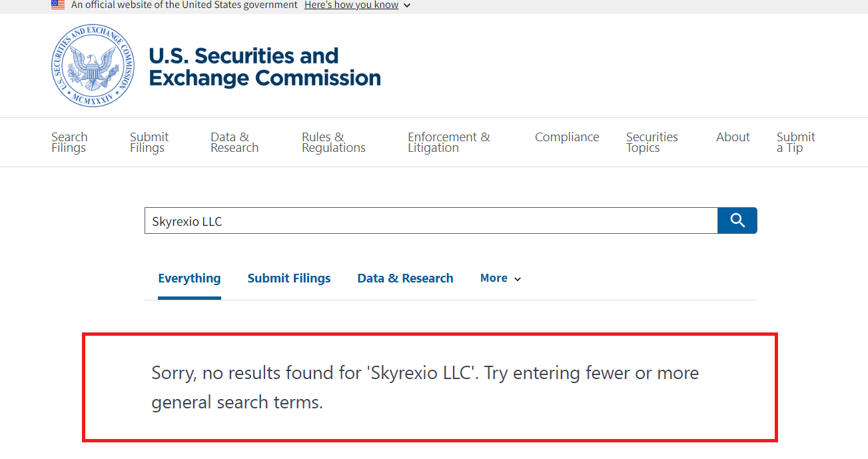Click the search field containing 'Skyrexio LLC'
Screen dimensions: 868x459
click(x=430, y=221)
